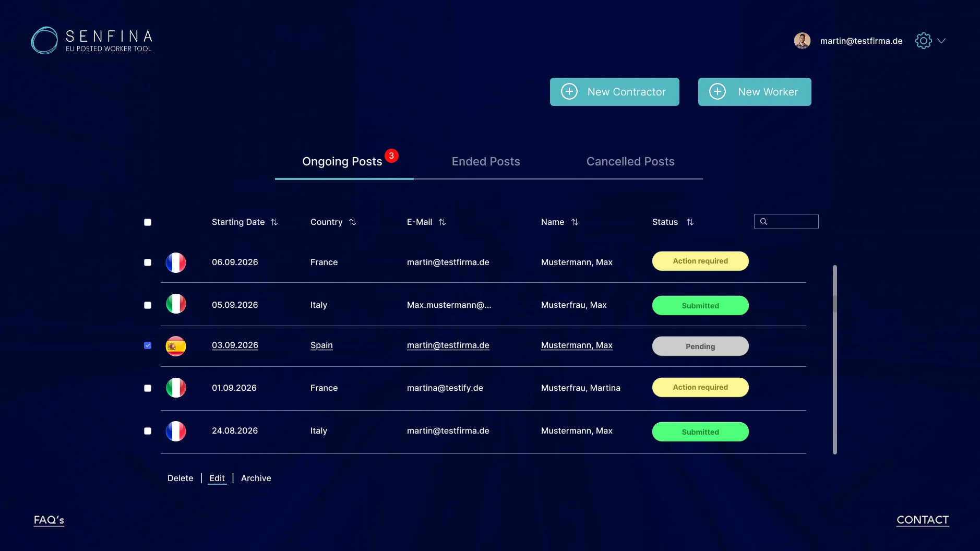
Task: Open the 03.09.2026 date link
Action: (x=235, y=345)
